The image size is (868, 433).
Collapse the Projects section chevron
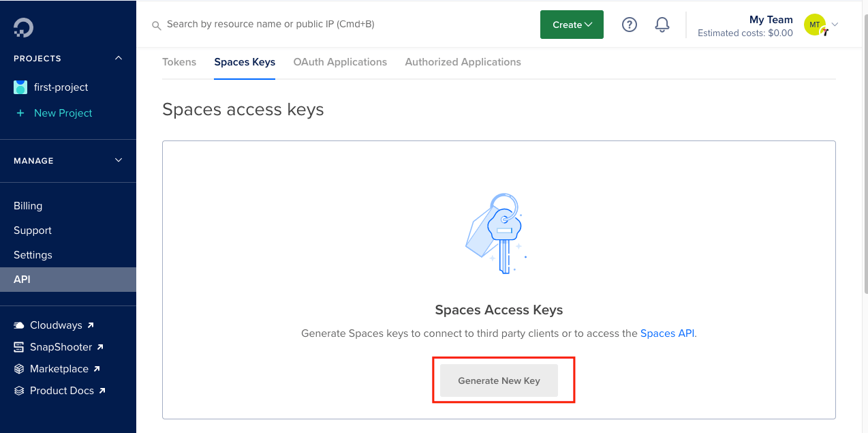[x=119, y=58]
